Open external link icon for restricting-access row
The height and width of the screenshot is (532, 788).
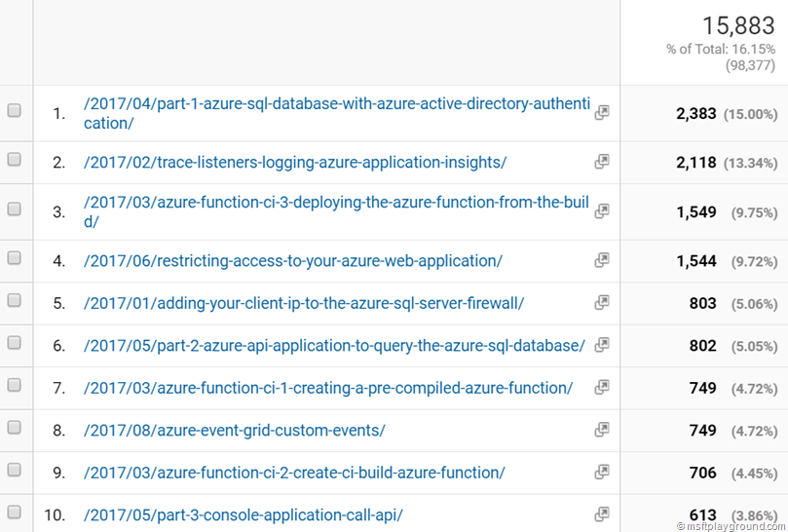[x=602, y=260]
